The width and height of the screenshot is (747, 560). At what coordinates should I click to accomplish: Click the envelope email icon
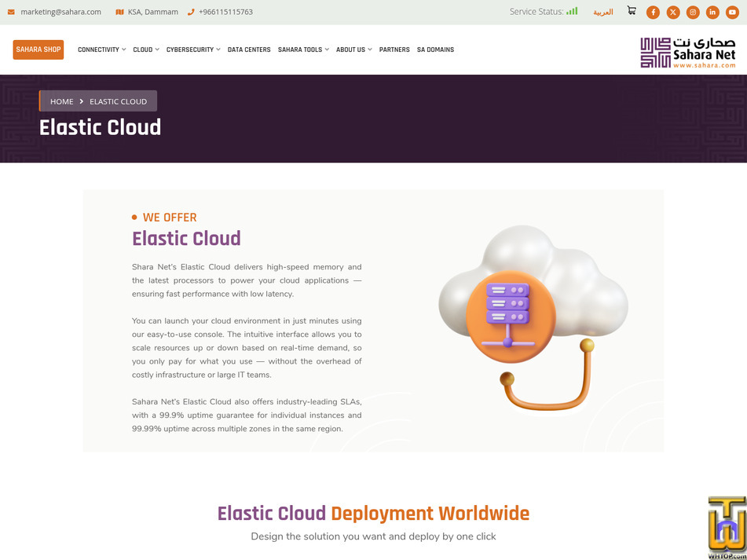(11, 12)
